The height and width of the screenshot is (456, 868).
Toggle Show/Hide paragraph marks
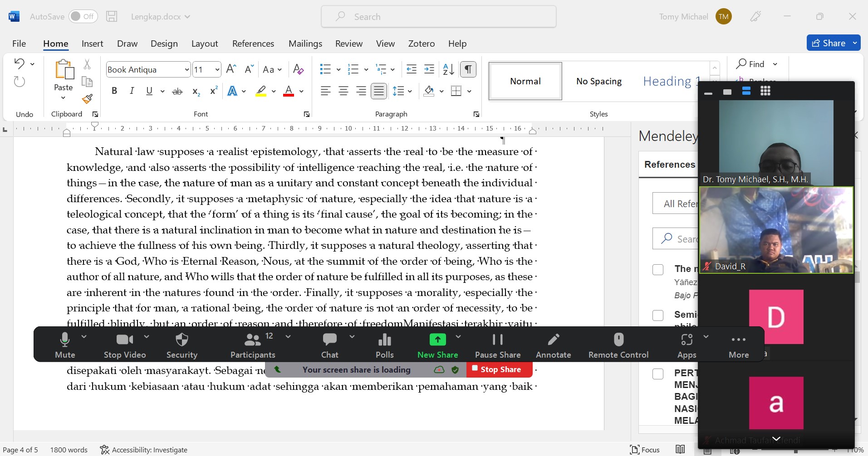[x=468, y=69]
